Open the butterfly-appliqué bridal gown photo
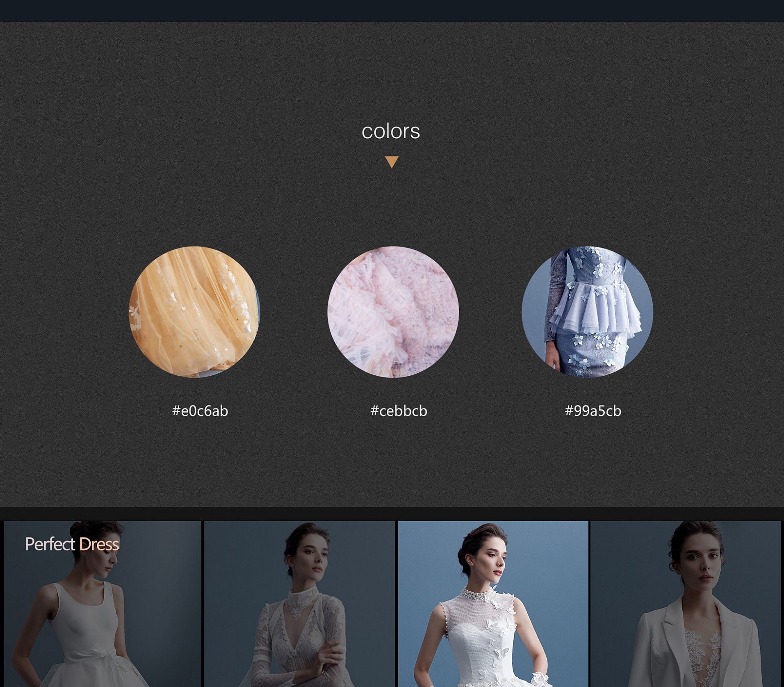This screenshot has height=687, width=784. click(493, 604)
